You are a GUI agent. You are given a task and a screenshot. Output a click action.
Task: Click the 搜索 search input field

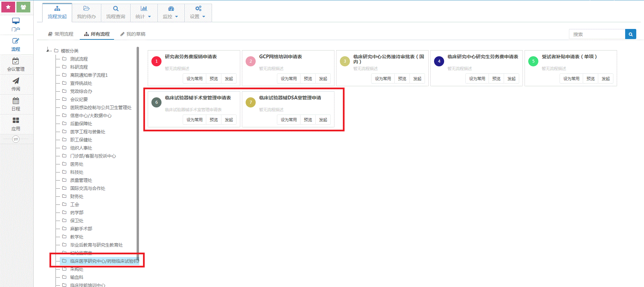pos(597,34)
